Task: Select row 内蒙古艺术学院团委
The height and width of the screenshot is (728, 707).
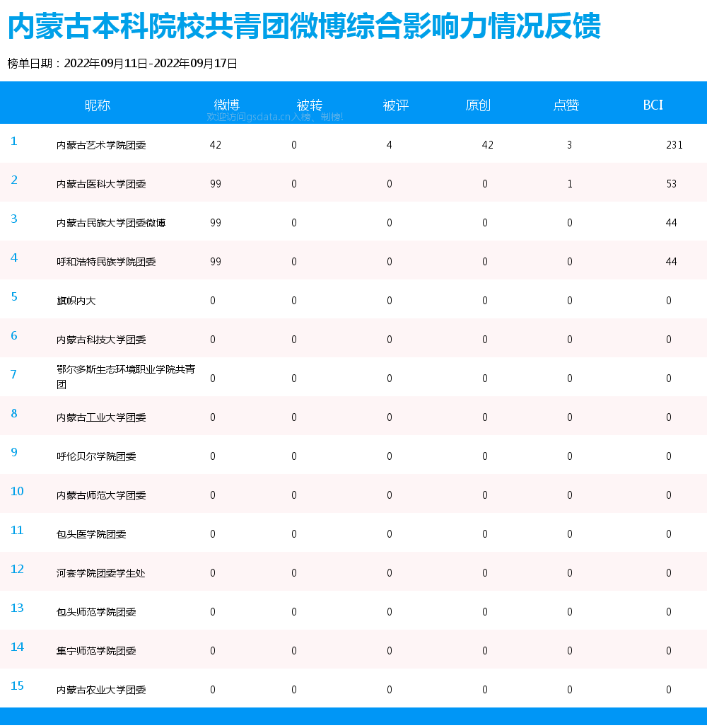Action: coord(353,144)
